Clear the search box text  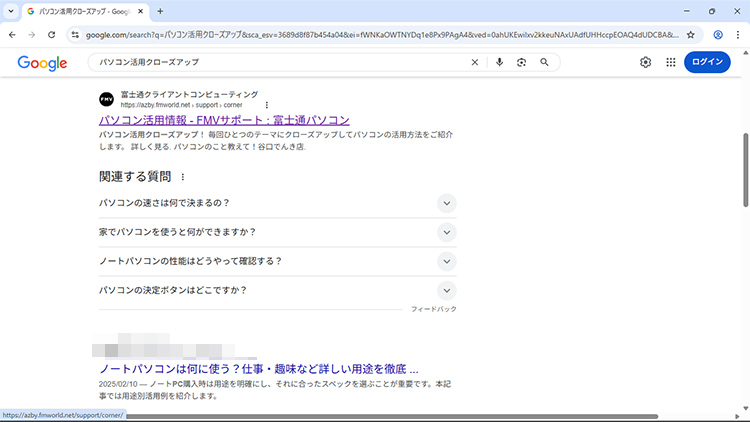475,62
